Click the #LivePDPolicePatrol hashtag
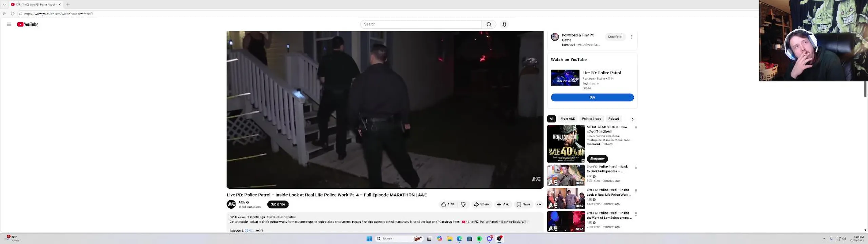Image resolution: width=868 pixels, height=244 pixels. click(281, 217)
